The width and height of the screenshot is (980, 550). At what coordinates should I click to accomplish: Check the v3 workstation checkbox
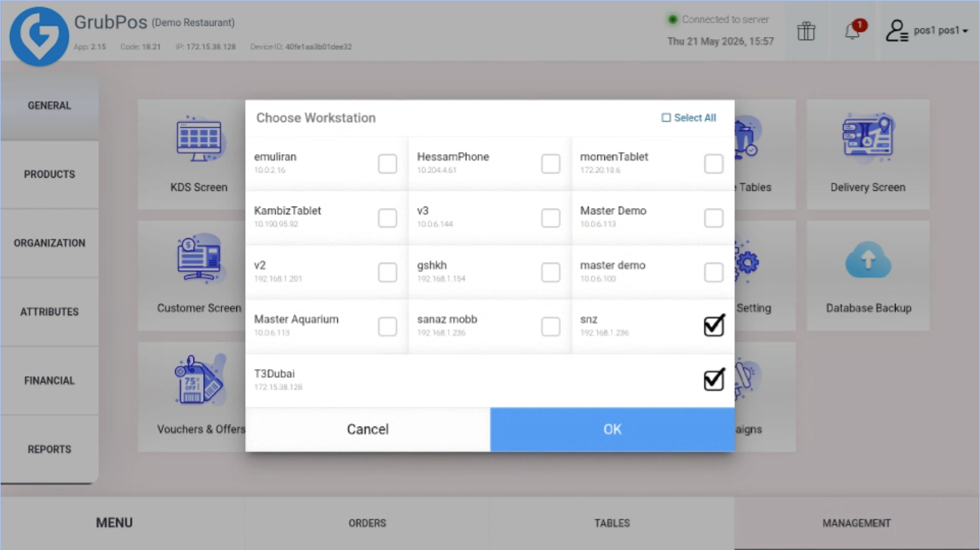550,218
